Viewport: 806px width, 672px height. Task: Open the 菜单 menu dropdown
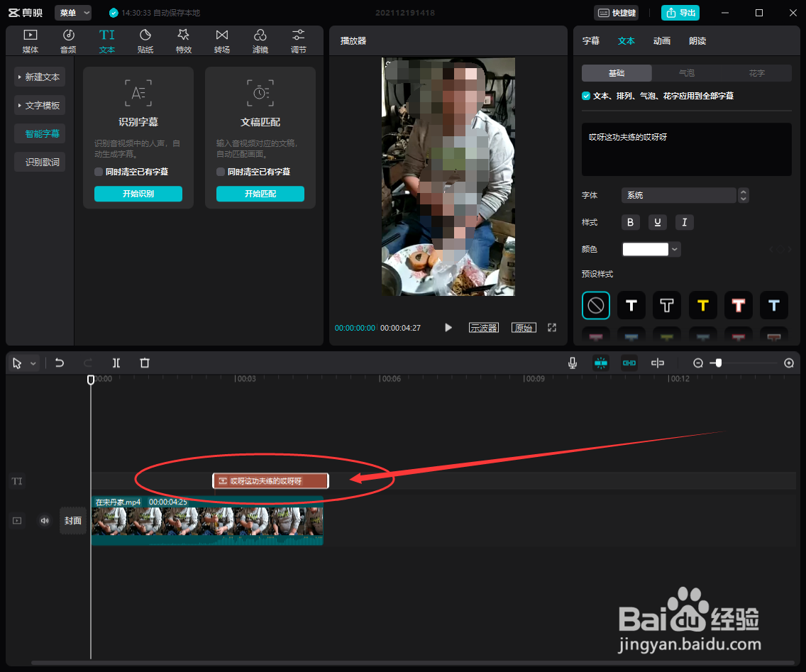[73, 13]
